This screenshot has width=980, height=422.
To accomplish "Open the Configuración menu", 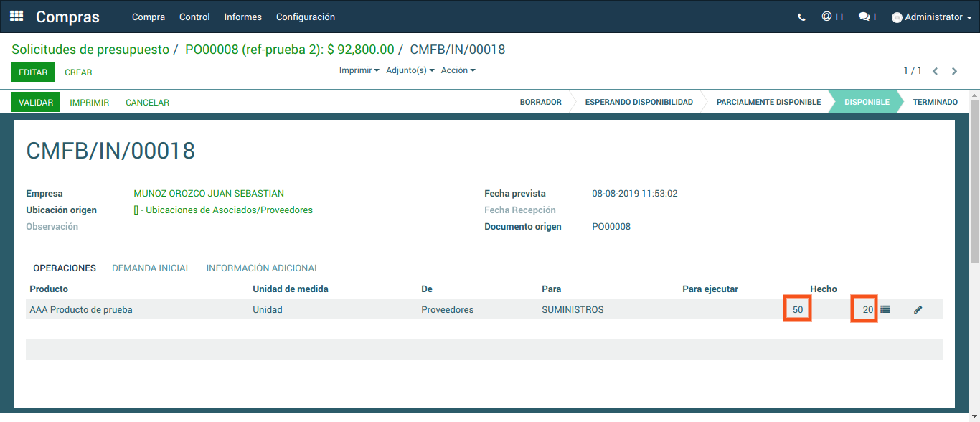I will click(x=305, y=17).
